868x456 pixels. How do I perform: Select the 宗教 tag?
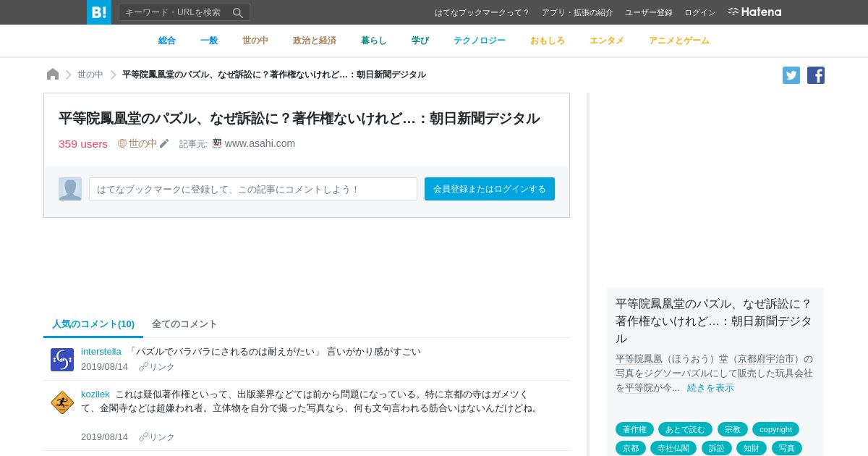(x=733, y=429)
